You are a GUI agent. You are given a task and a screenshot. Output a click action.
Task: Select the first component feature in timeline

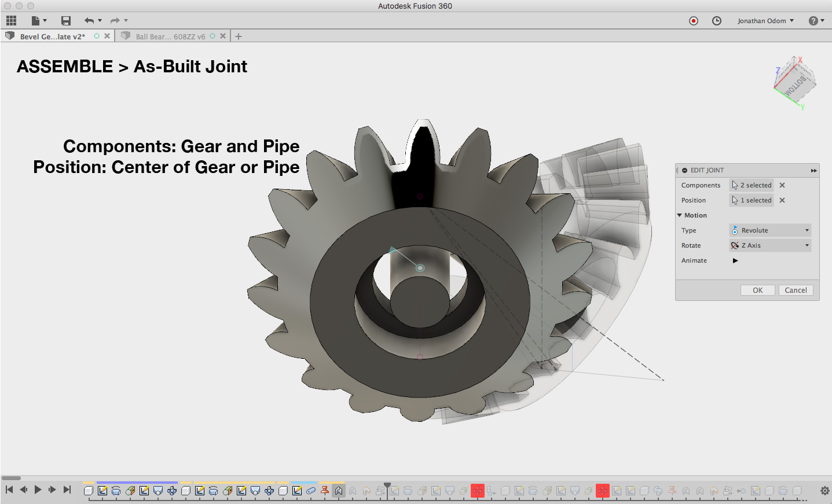[x=89, y=491]
